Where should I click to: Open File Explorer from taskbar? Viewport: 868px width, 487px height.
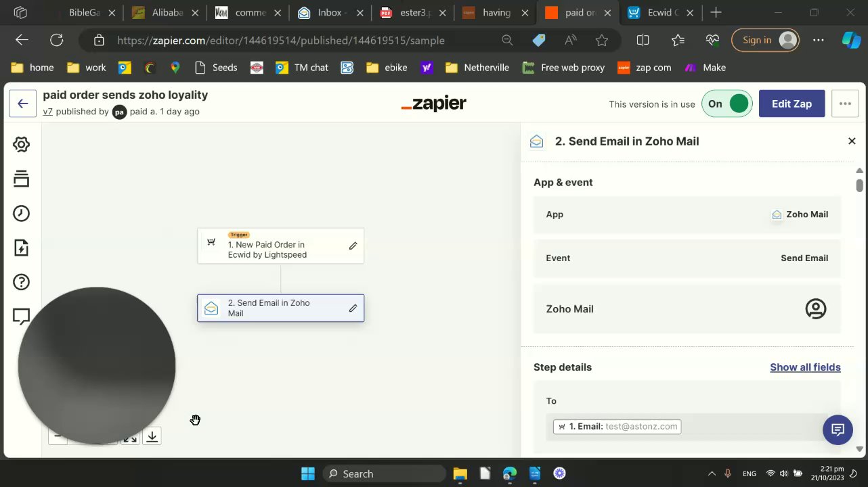pyautogui.click(x=460, y=473)
